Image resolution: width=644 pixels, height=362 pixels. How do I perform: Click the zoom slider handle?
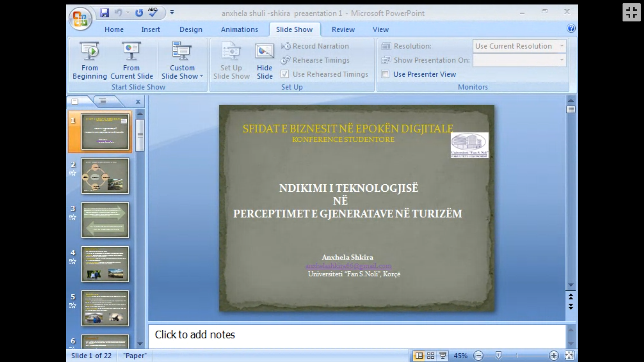(x=498, y=355)
